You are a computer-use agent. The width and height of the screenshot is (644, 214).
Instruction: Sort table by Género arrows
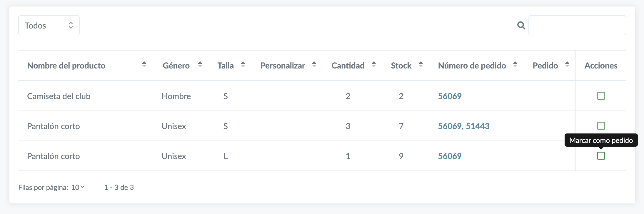pyautogui.click(x=200, y=64)
